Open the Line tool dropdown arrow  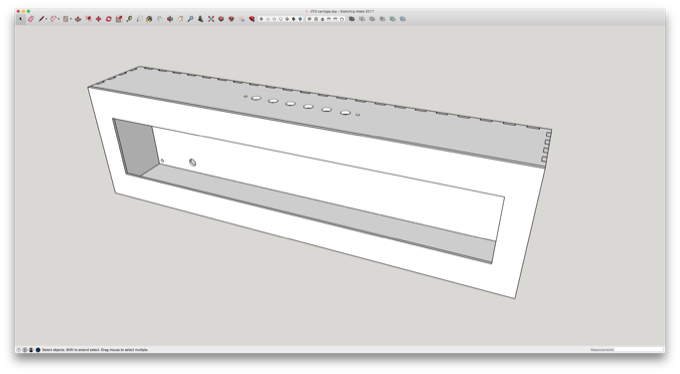click(46, 19)
